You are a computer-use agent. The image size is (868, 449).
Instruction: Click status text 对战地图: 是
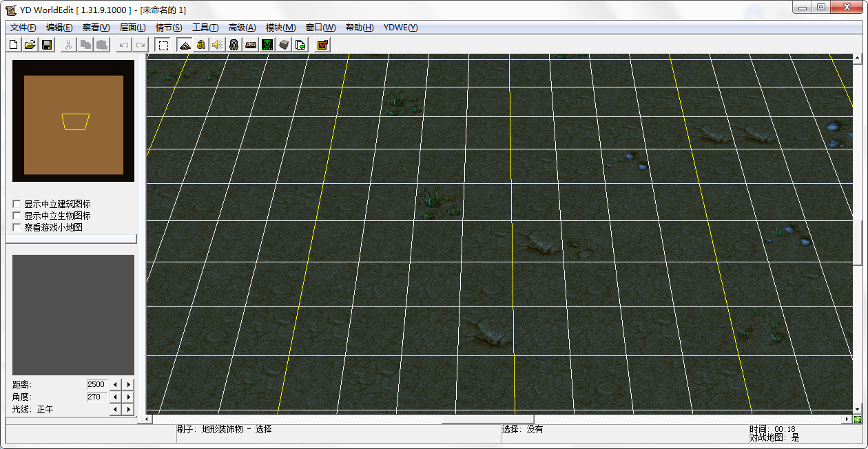[774, 437]
